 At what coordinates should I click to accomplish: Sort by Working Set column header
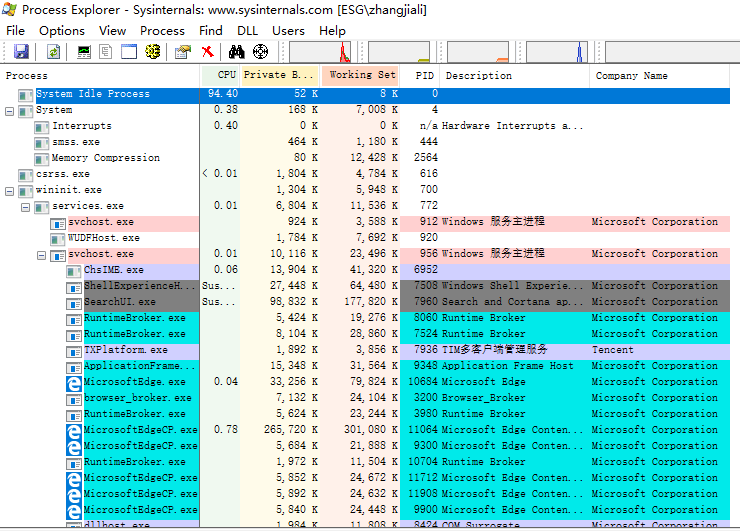click(361, 76)
